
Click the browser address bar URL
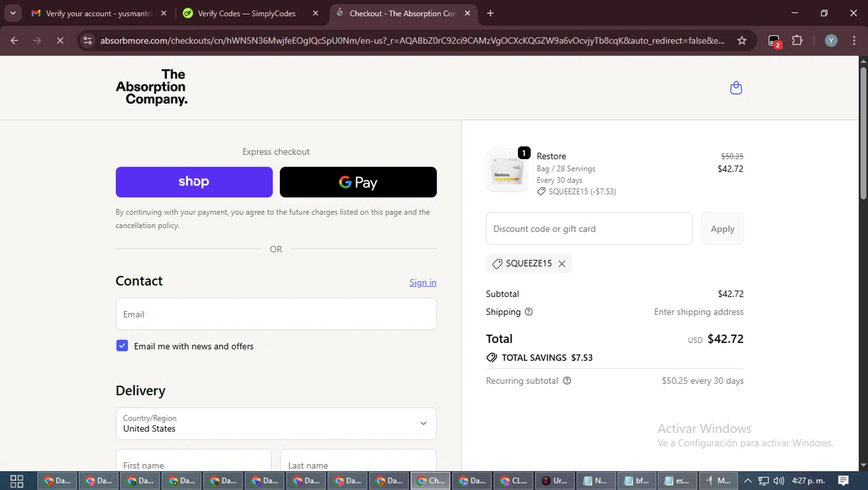[x=412, y=40]
